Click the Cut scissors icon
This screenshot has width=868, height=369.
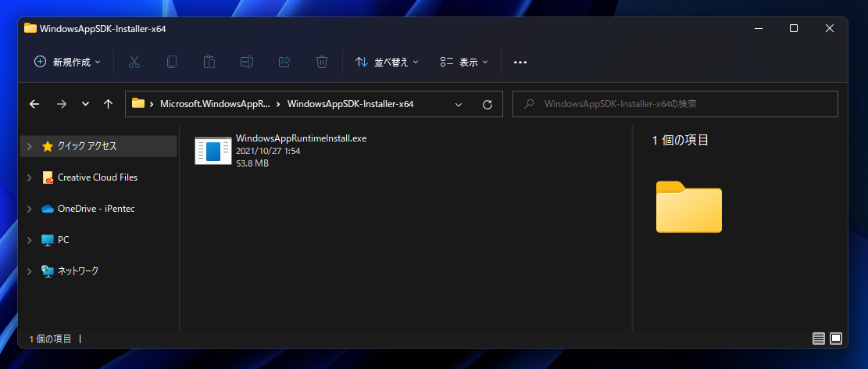(134, 62)
